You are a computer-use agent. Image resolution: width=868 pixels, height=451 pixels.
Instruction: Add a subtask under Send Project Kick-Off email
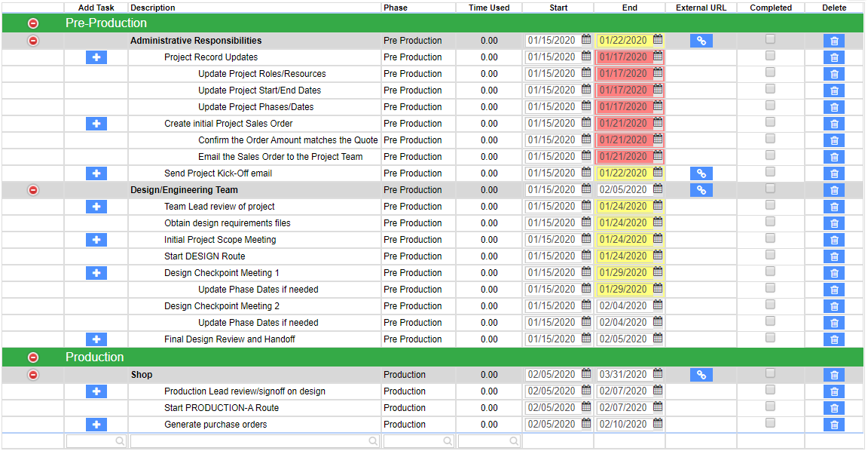pyautogui.click(x=96, y=173)
